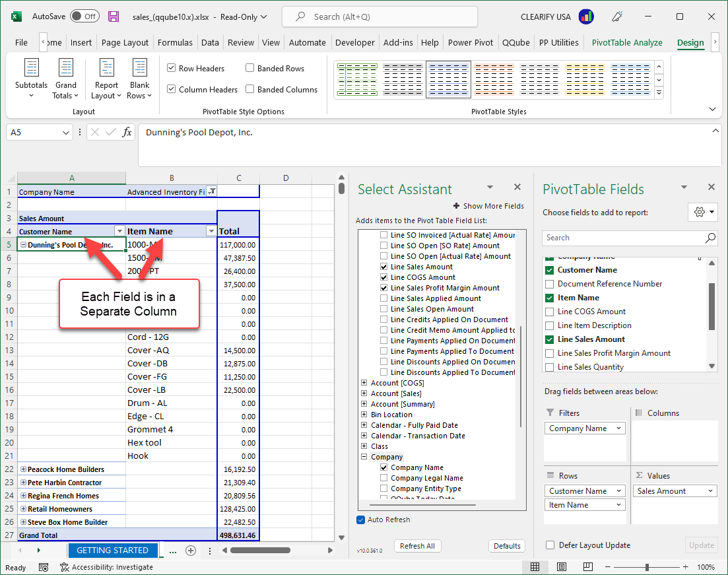The width and height of the screenshot is (728, 575).
Task: Open the QQube ribbon tab
Action: (516, 42)
